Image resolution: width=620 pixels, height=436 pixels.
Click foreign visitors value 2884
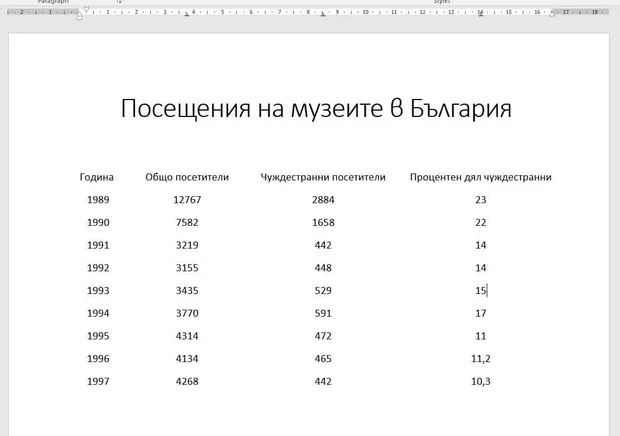coord(323,200)
